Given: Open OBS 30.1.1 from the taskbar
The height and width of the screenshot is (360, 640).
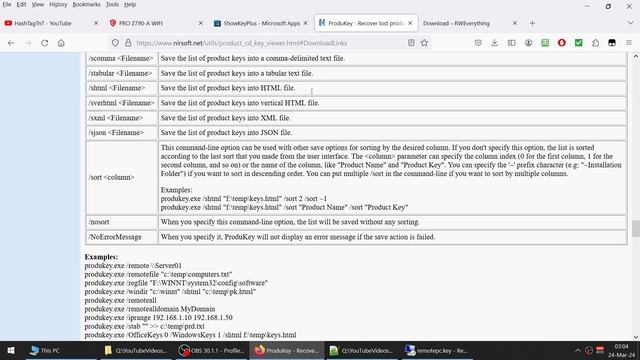Looking at the screenshot, I should 211,351.
